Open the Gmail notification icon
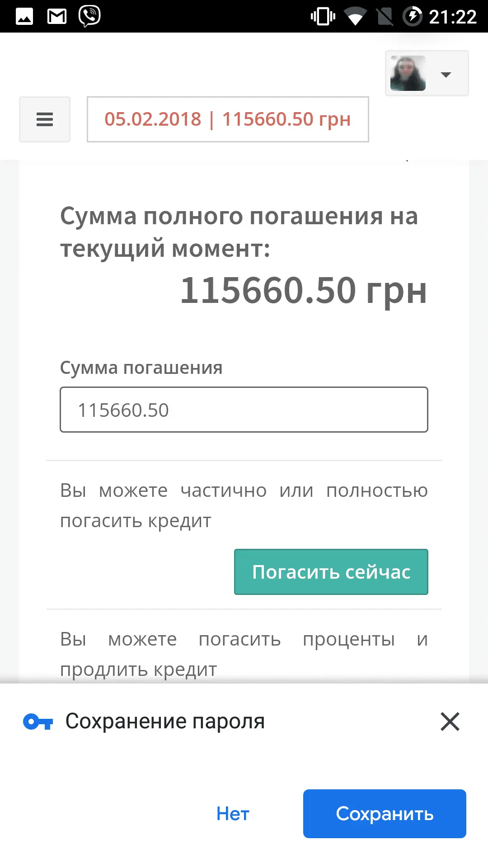 57,17
